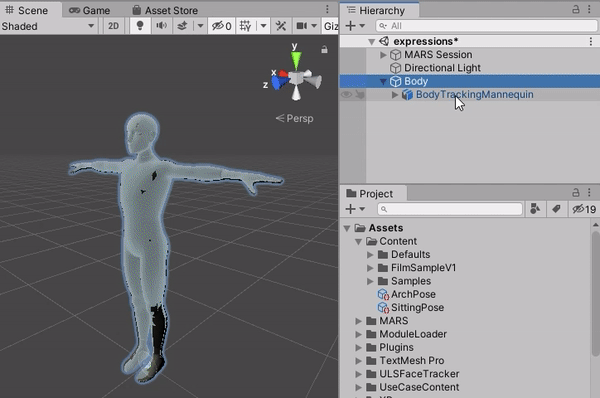Toggle scene grid visibility icon
This screenshot has height=398, width=600.
coord(245,26)
